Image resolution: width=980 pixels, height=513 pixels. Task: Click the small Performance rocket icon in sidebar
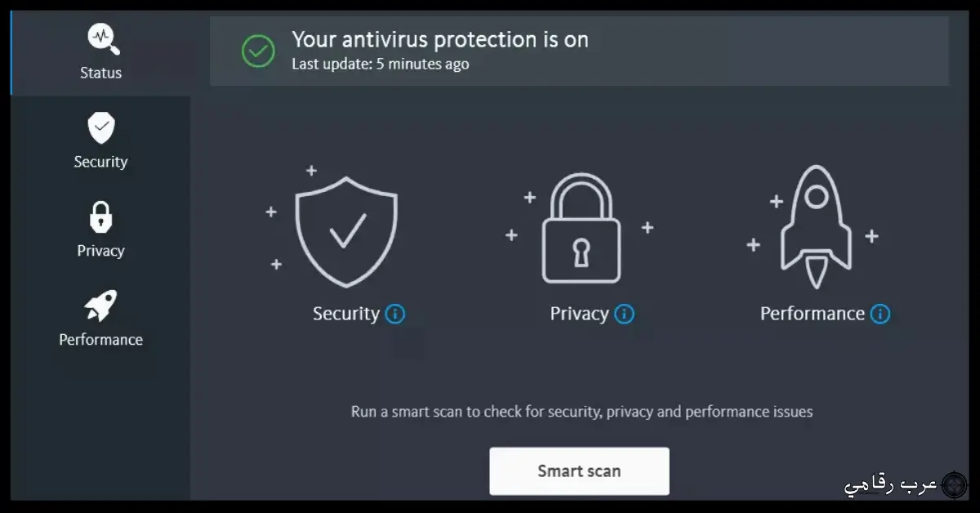101,306
